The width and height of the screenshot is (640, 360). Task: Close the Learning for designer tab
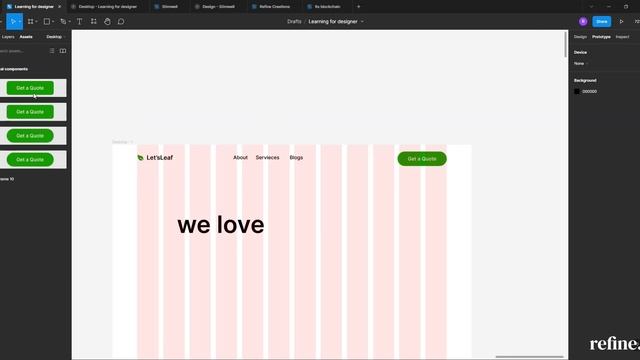(x=60, y=7)
